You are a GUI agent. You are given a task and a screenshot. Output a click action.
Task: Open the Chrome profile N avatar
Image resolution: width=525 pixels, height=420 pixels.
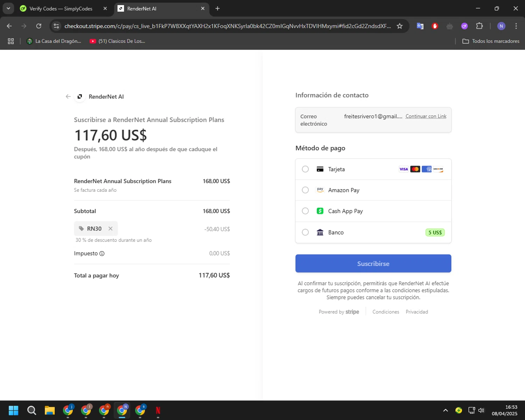501,26
